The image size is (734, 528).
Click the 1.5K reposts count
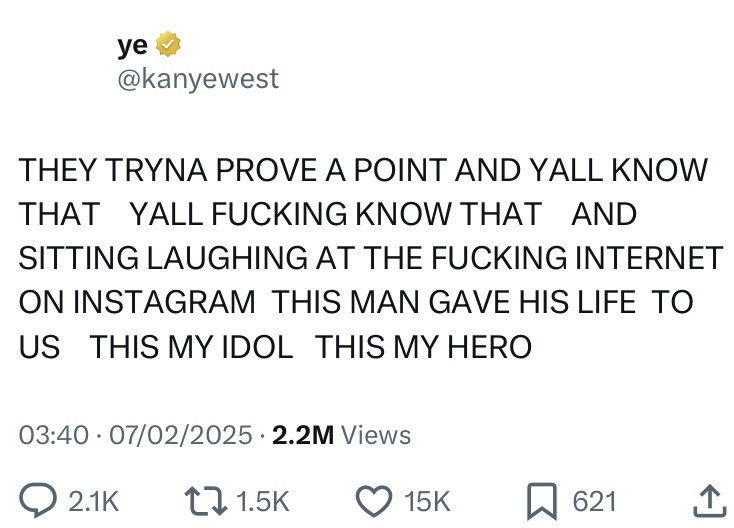[x=264, y=500]
